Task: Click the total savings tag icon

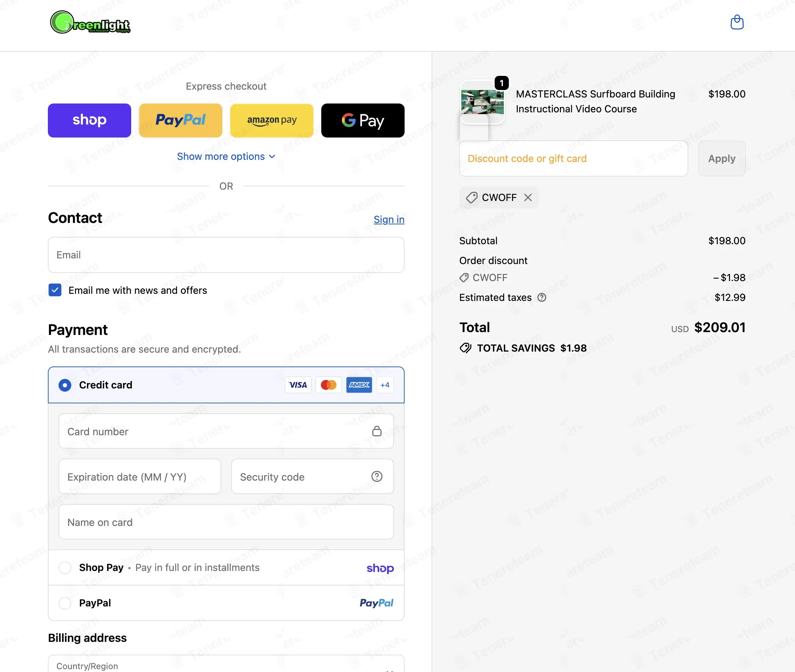Action: click(x=465, y=348)
